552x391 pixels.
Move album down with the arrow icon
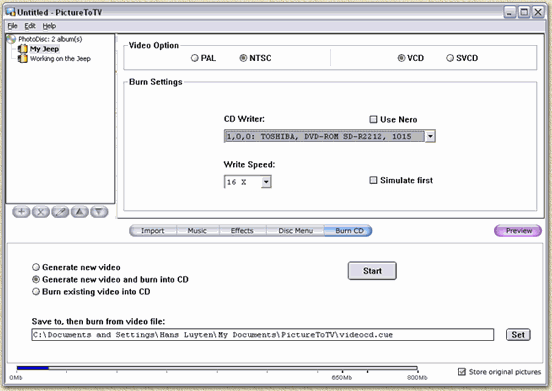[99, 212]
